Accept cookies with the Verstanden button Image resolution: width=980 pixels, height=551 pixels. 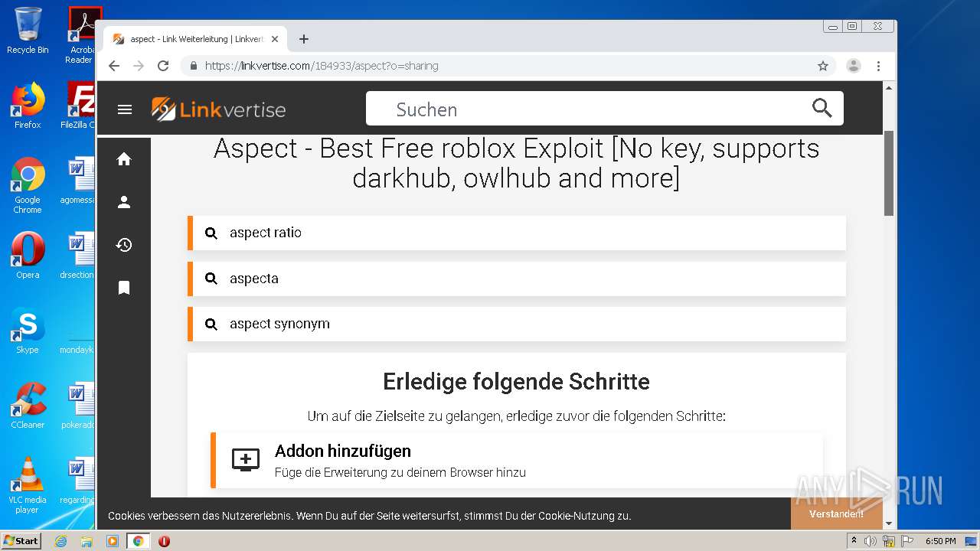point(836,514)
